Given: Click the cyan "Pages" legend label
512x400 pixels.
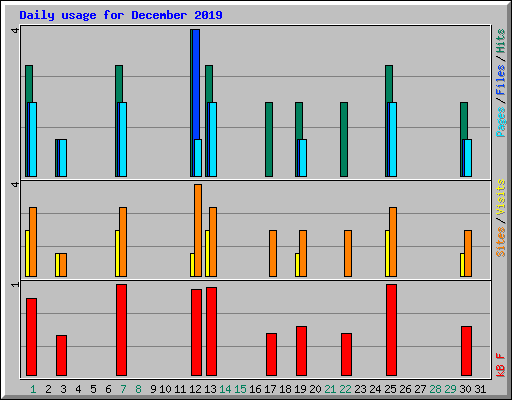Looking at the screenshot, I should point(501,122).
